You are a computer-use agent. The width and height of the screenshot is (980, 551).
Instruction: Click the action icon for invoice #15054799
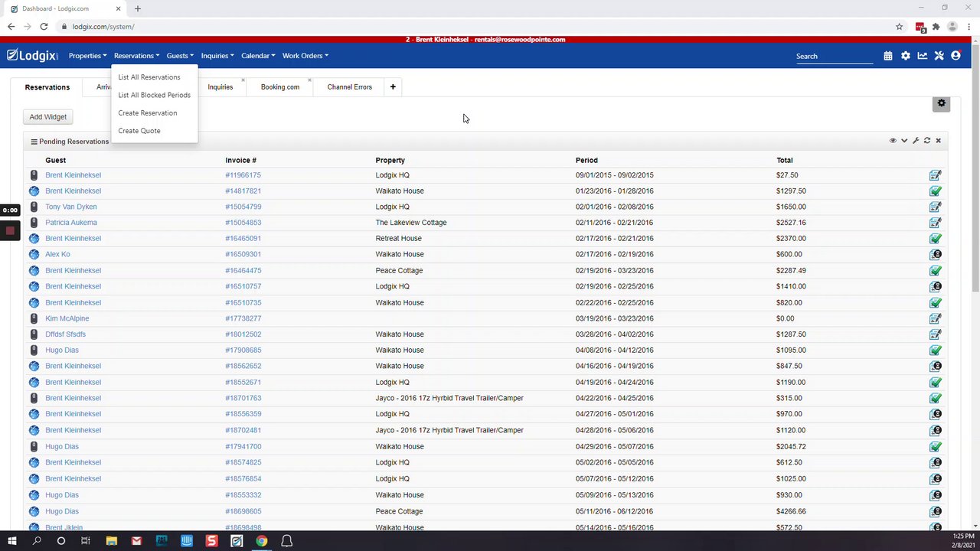click(x=935, y=207)
